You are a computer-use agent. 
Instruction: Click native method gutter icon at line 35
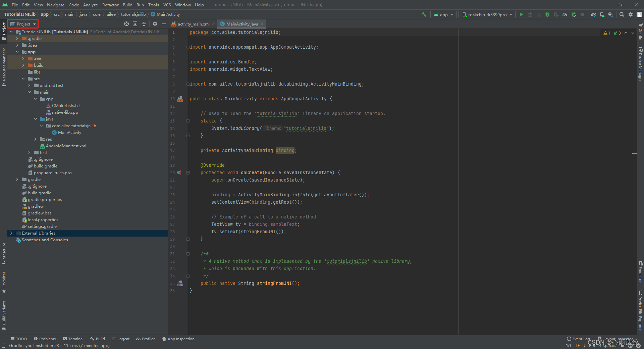click(x=180, y=283)
